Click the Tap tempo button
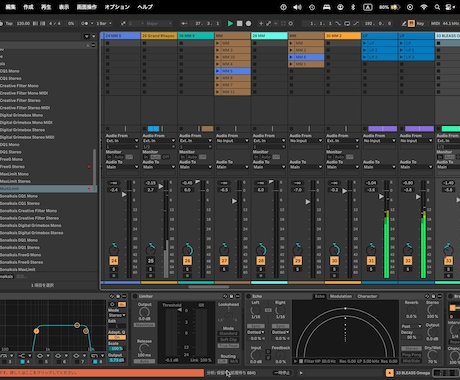 (x=9, y=23)
